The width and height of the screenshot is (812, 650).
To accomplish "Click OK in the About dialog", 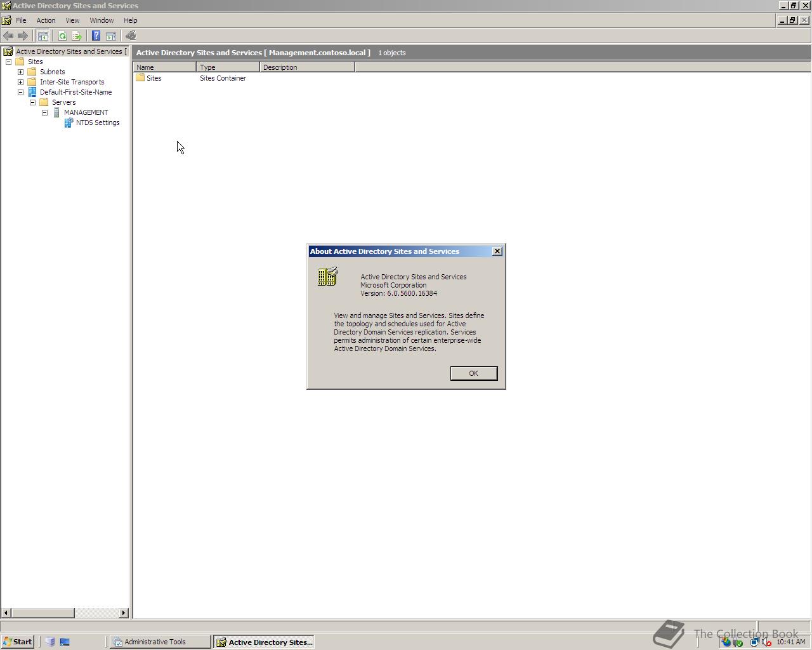I will point(474,373).
